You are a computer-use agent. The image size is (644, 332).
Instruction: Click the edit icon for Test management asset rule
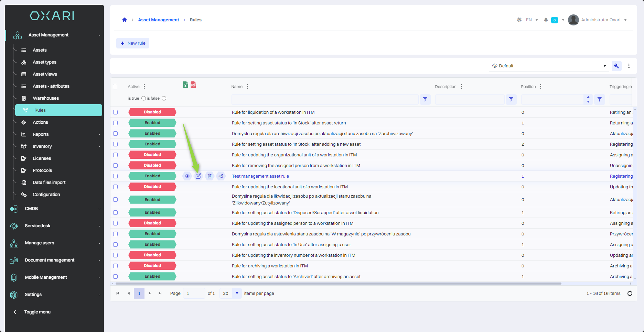point(198,176)
